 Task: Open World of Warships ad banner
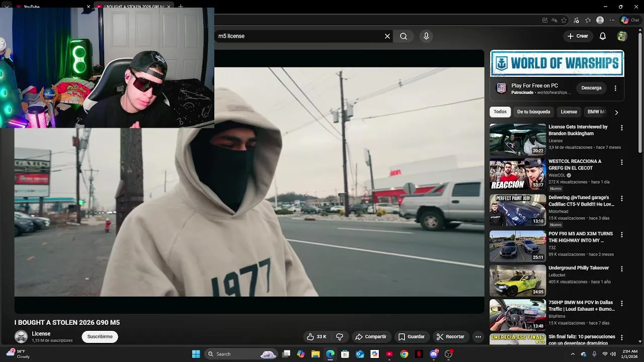click(x=557, y=63)
